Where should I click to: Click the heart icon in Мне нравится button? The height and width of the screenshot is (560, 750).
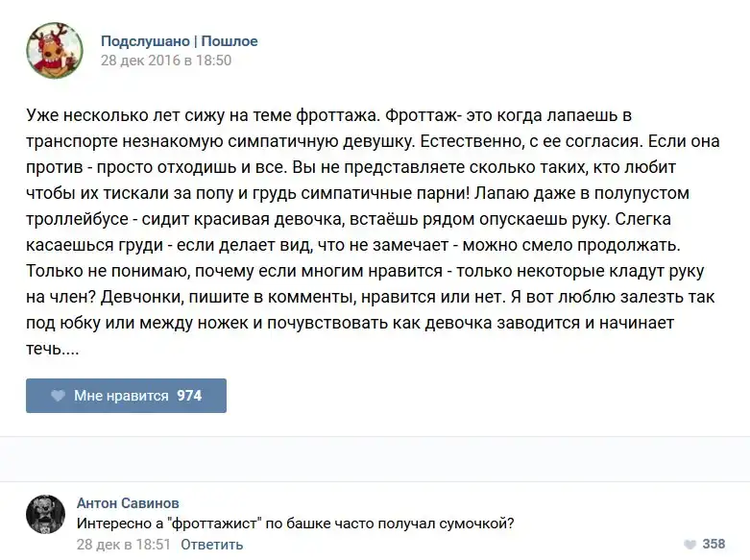point(57,396)
